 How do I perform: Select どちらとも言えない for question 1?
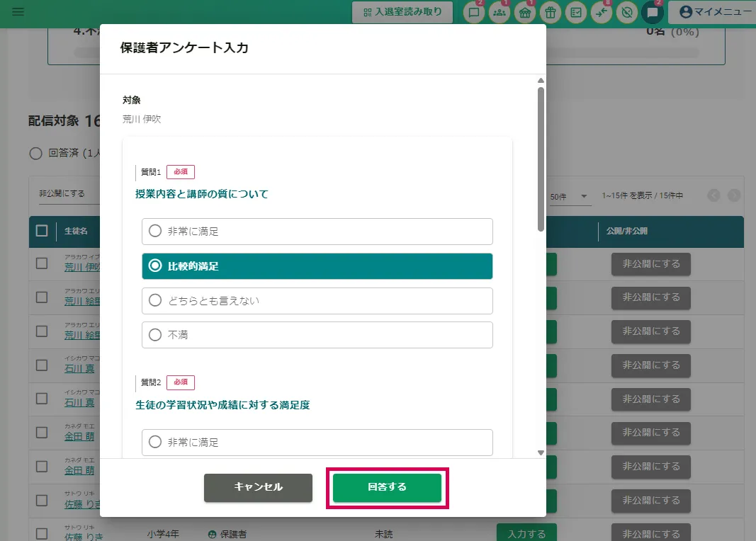(317, 301)
